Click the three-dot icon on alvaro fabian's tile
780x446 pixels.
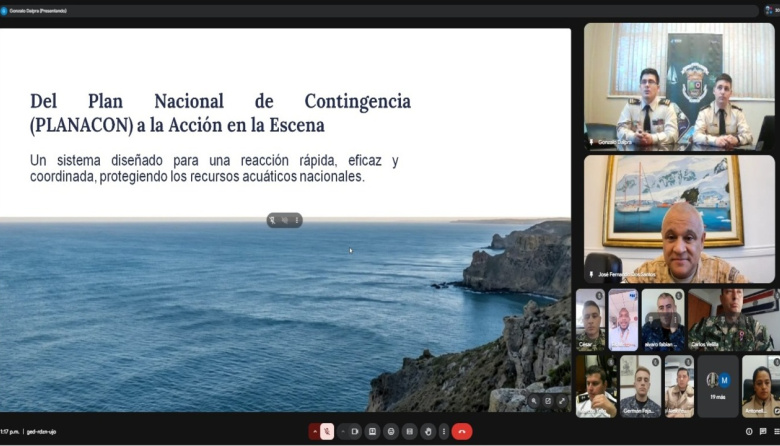point(677,319)
